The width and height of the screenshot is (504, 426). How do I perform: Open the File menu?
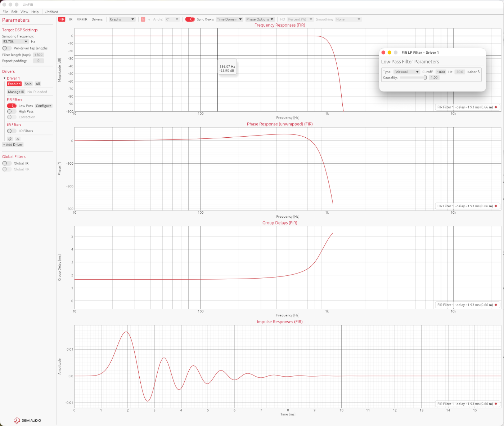coord(5,12)
